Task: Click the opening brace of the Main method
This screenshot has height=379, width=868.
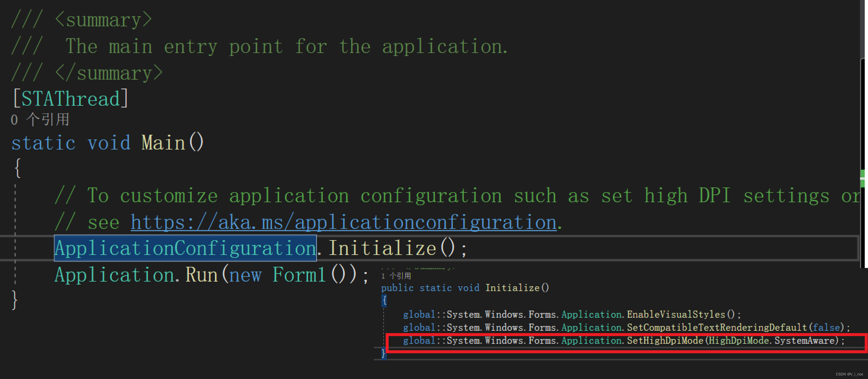Action: [x=17, y=168]
